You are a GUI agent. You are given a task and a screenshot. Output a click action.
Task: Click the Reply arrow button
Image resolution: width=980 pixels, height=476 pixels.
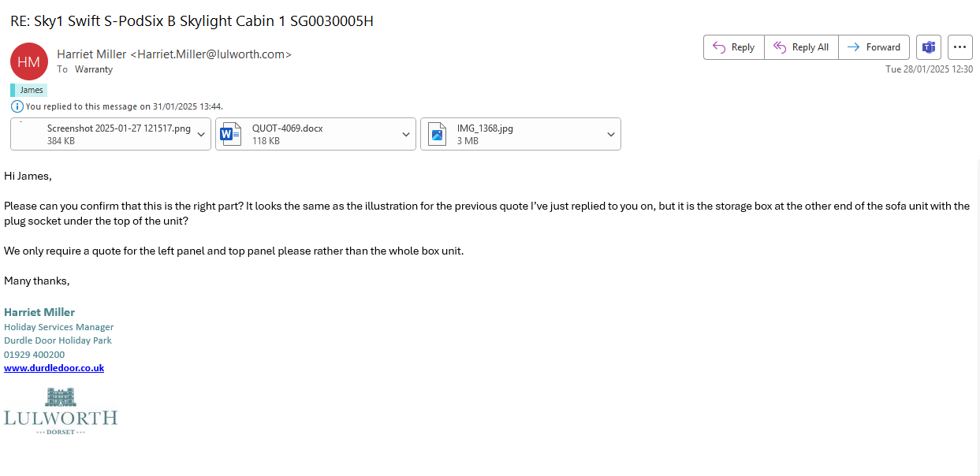(x=719, y=47)
